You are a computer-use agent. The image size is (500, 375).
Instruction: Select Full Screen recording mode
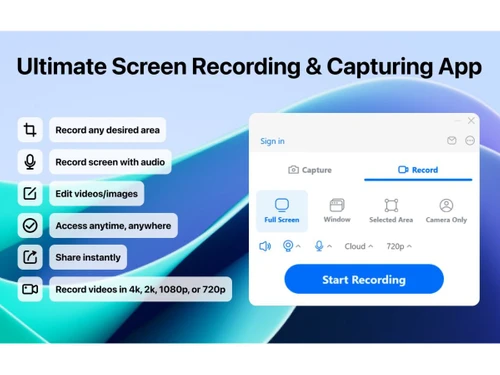click(282, 211)
